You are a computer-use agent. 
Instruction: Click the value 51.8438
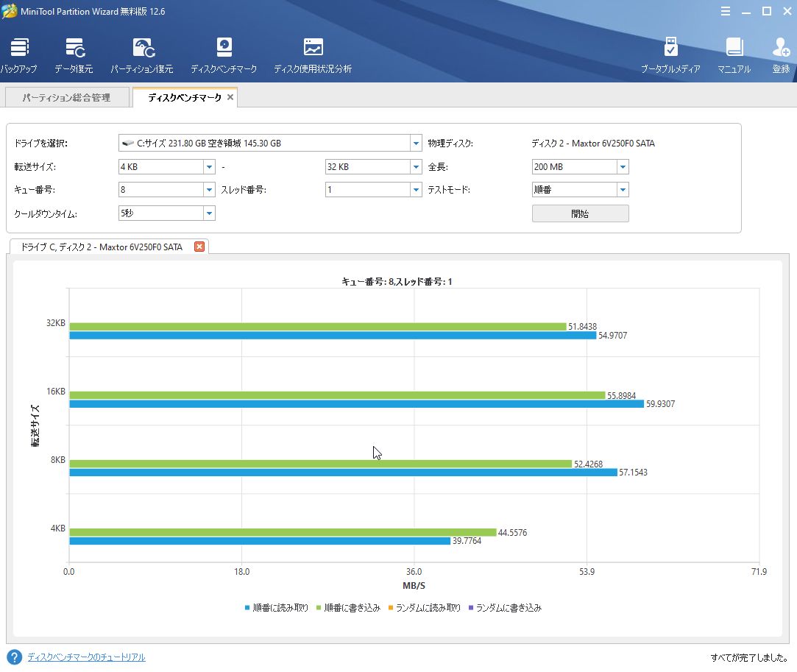tap(583, 326)
